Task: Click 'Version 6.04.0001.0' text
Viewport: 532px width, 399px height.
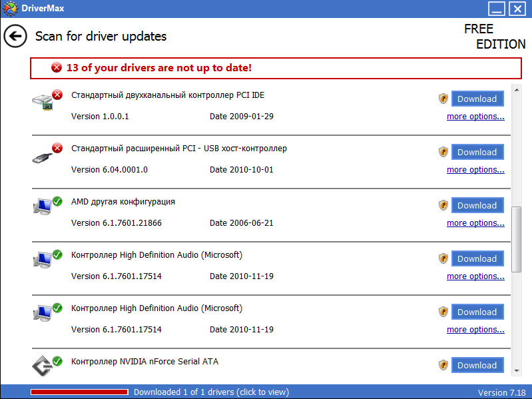Action: (x=109, y=170)
